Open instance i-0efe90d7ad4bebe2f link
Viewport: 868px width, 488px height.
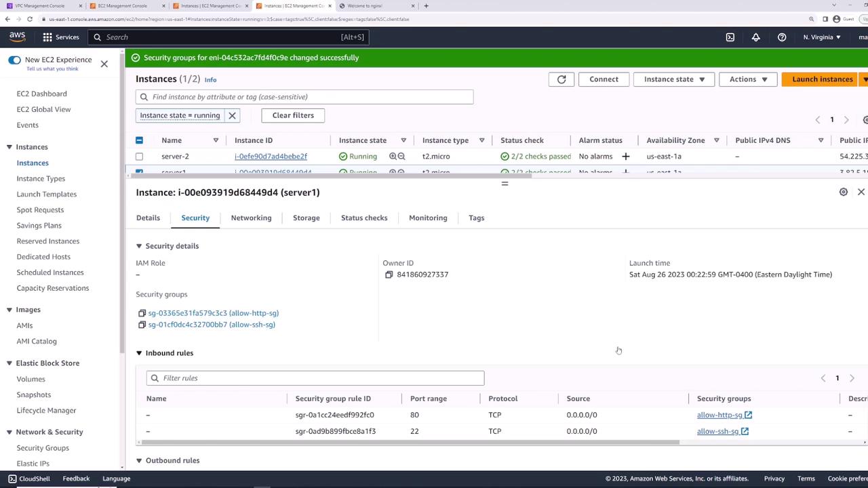point(271,157)
